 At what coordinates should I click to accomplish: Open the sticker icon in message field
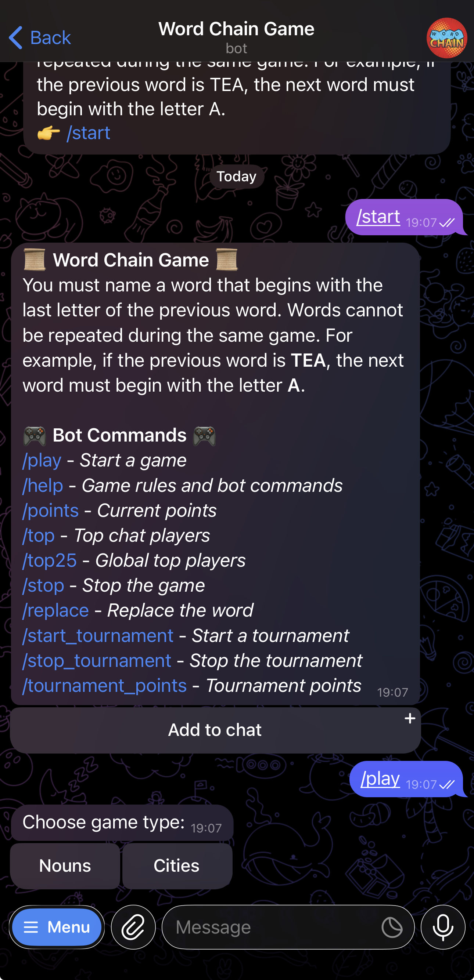tap(392, 927)
